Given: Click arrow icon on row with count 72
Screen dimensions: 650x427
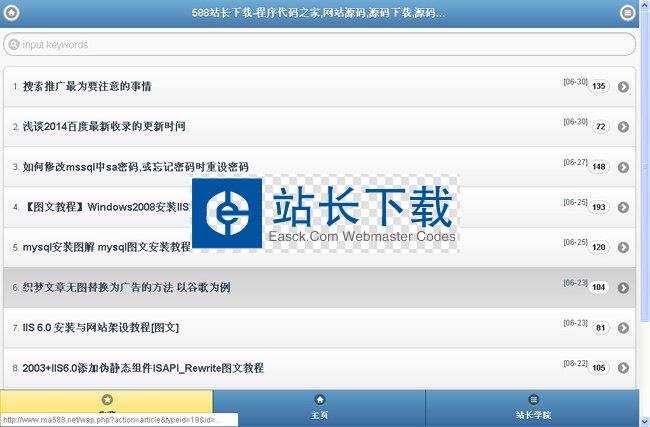Looking at the screenshot, I should click(x=623, y=127).
